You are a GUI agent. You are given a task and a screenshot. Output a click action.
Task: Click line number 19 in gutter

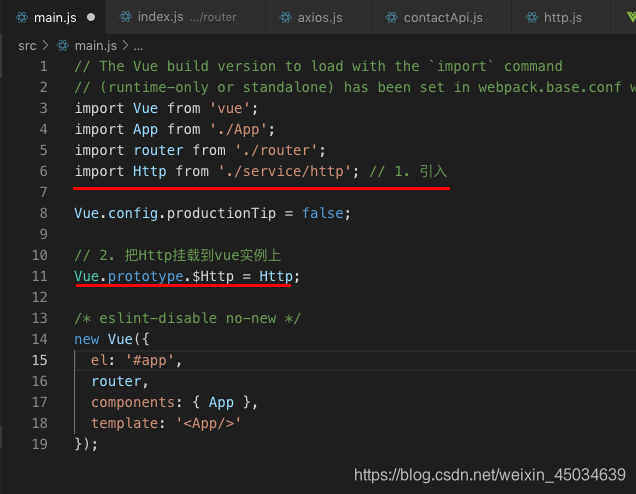pyautogui.click(x=40, y=444)
